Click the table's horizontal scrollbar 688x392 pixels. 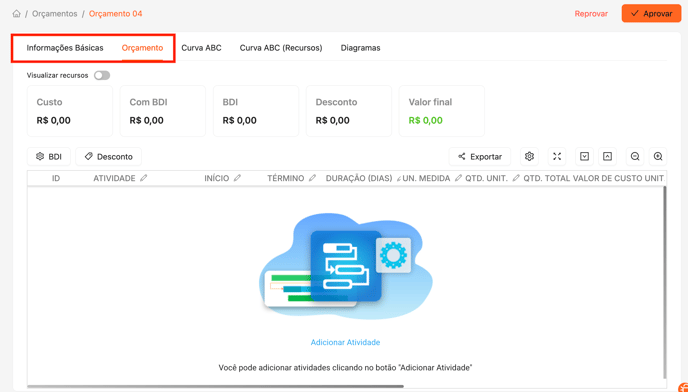point(215,386)
